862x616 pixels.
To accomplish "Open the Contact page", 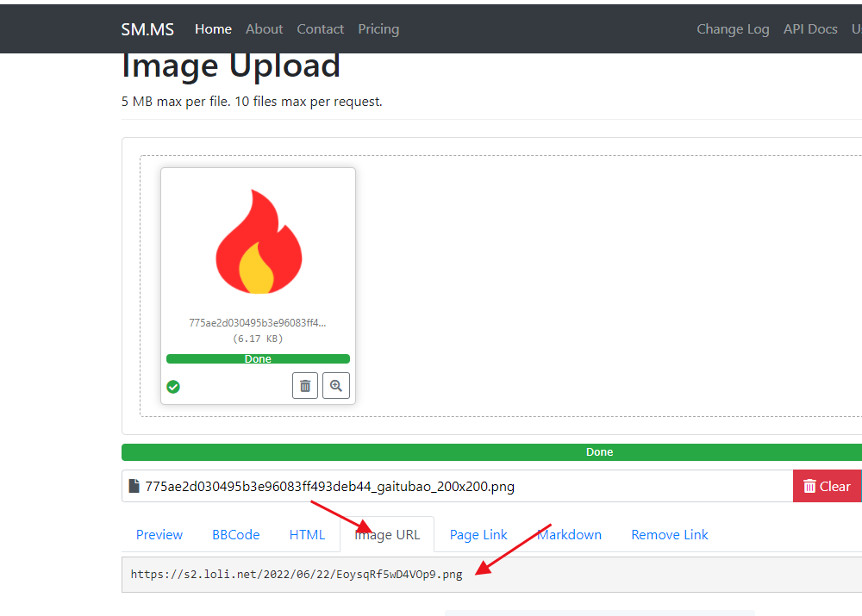I will tap(321, 29).
